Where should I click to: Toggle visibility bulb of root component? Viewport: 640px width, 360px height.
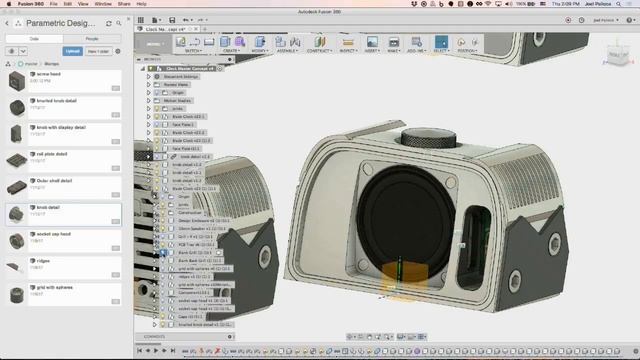[x=151, y=69]
